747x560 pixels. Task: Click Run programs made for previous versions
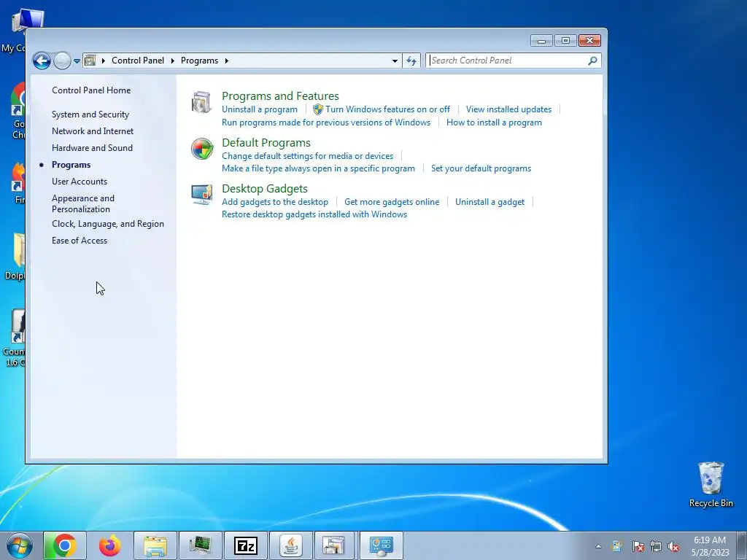point(326,122)
